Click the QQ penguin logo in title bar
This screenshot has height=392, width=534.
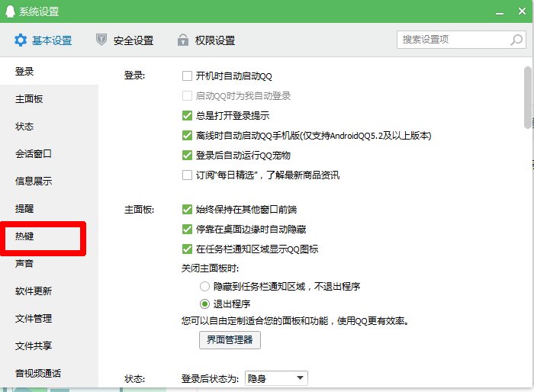click(10, 11)
